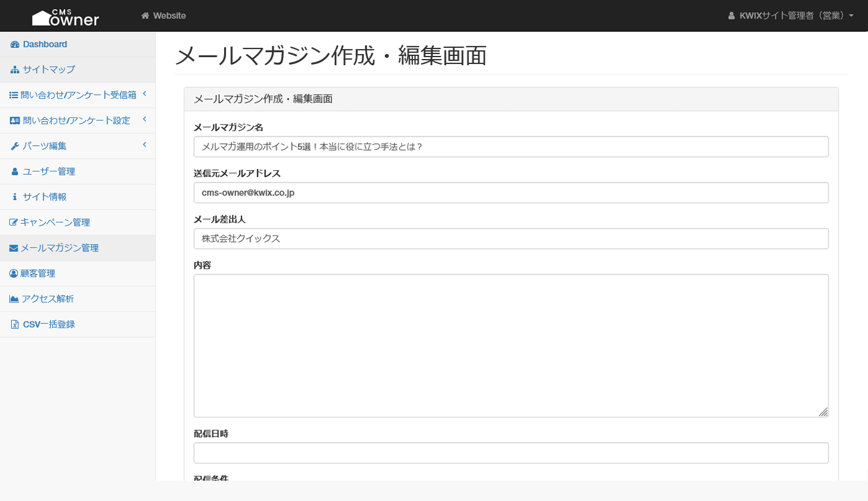Image resolution: width=868 pixels, height=501 pixels.
Task: Click the CMS Owner logo
Action: point(65,18)
